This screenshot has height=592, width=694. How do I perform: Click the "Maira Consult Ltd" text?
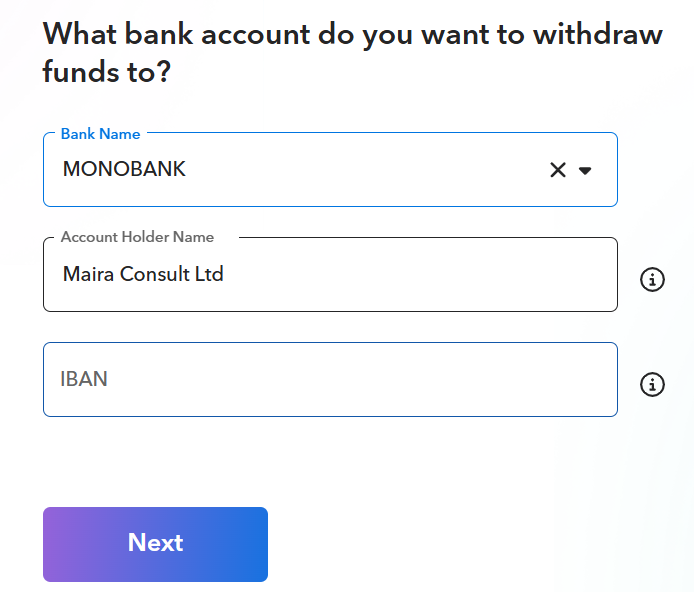point(143,274)
